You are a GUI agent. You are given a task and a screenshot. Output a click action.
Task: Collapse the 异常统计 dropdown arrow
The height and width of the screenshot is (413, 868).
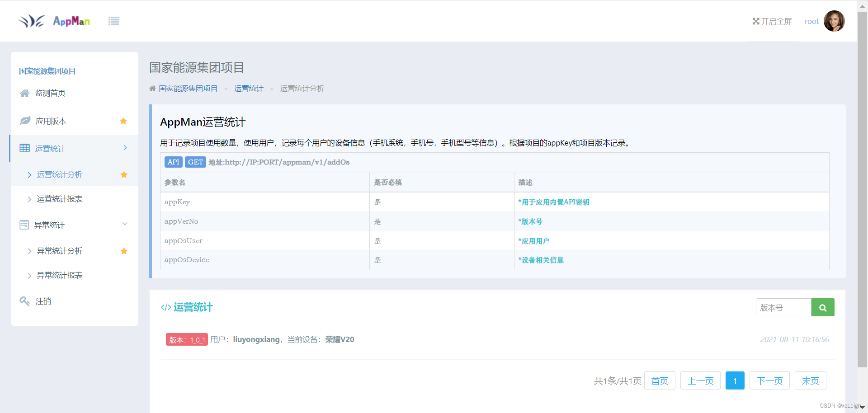coord(125,224)
